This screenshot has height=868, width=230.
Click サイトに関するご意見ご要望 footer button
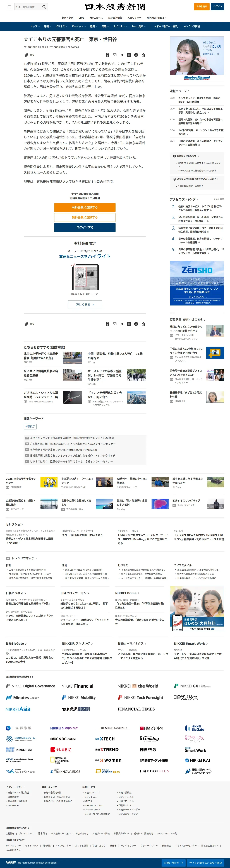205,863
